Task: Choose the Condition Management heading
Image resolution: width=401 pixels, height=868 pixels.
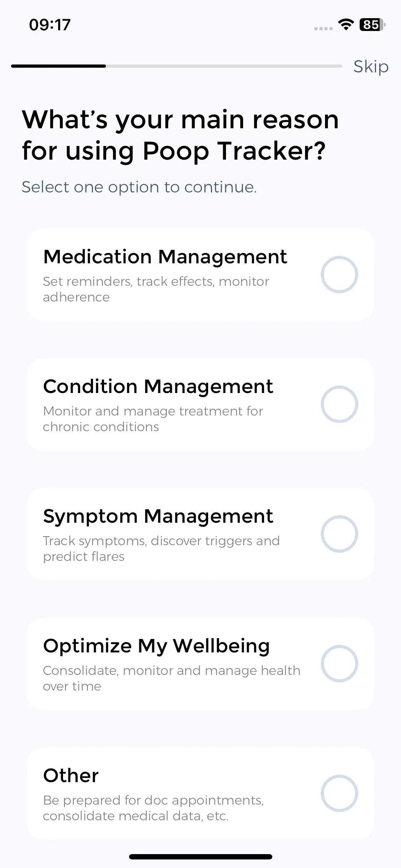Action: (x=158, y=386)
